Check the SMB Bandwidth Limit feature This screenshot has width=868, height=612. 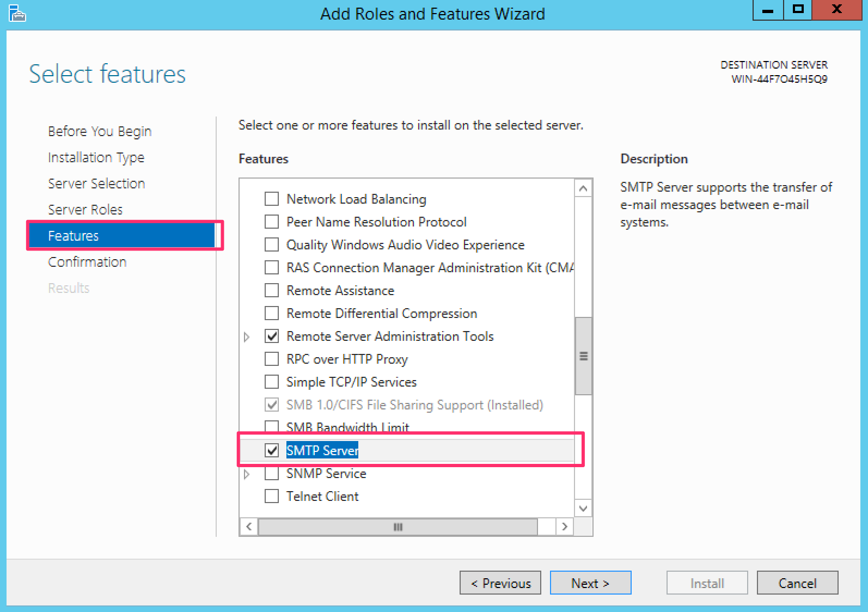(272, 427)
